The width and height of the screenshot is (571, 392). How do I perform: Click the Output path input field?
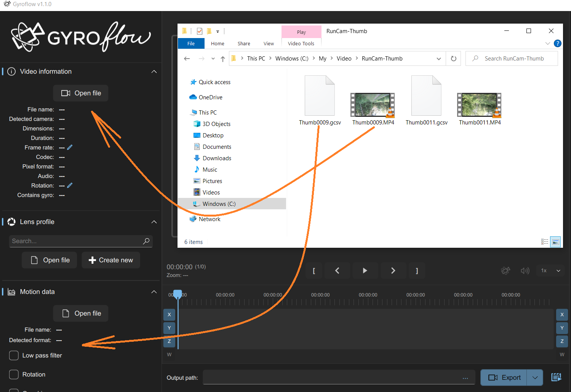339,378
